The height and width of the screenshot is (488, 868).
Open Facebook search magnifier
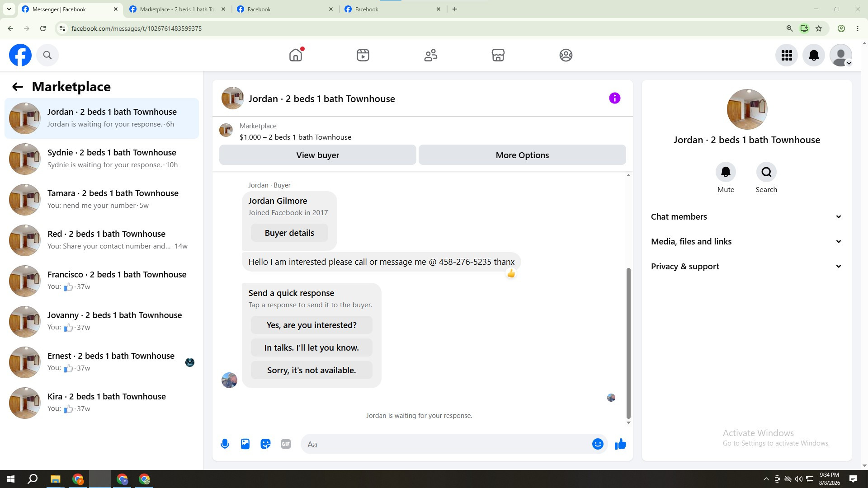47,55
